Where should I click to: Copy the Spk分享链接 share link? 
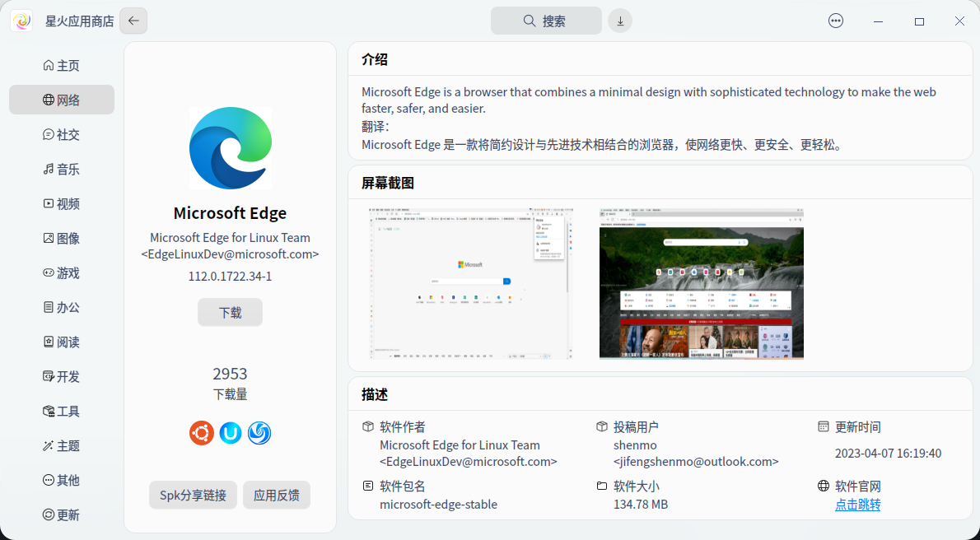click(193, 495)
